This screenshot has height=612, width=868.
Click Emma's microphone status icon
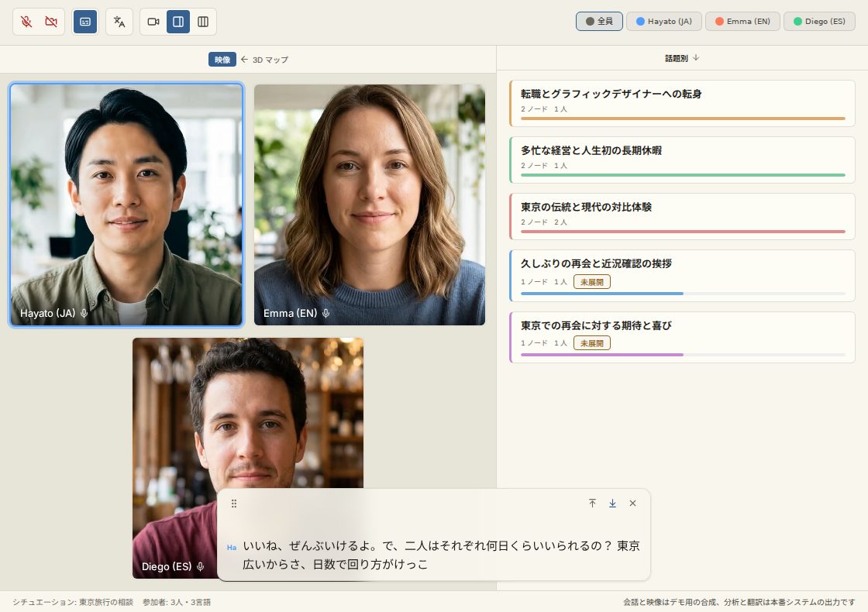pyautogui.click(x=326, y=313)
